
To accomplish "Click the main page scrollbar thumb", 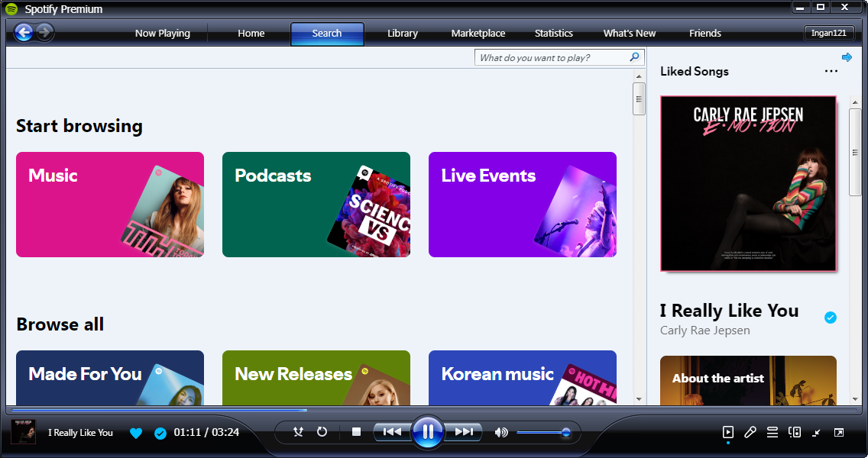I will tap(639, 98).
